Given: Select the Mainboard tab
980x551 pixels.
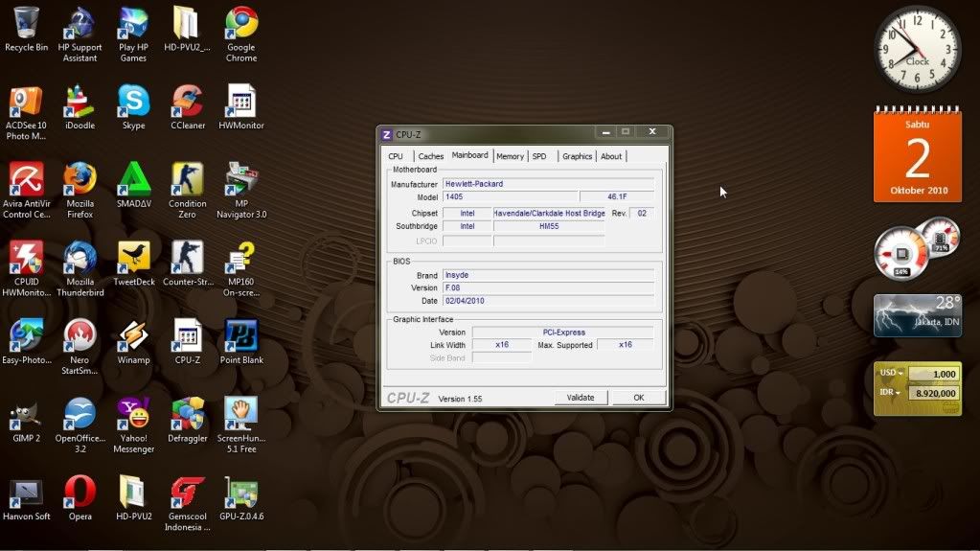Looking at the screenshot, I should [x=470, y=155].
